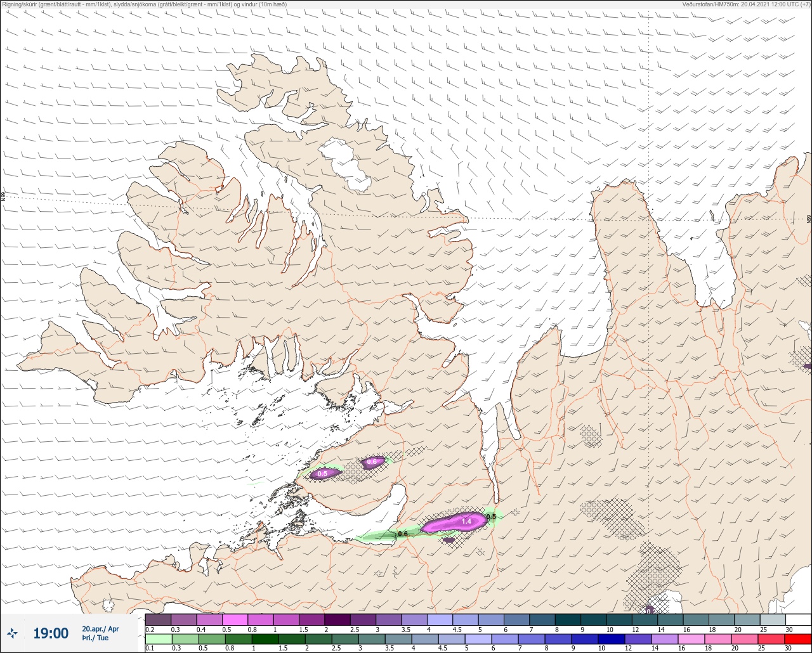812x653 pixels.
Task: Click the lavender 4 swatch in upper legend
Action: pyautogui.click(x=440, y=619)
